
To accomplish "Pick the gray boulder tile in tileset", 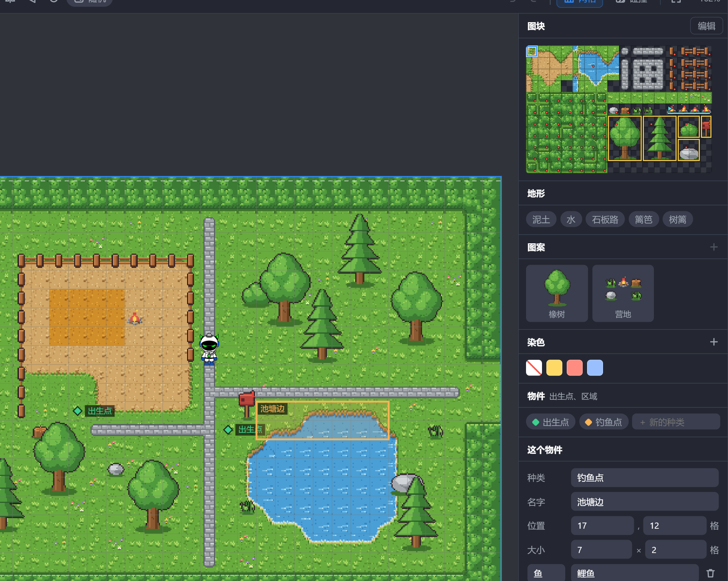I will (689, 150).
